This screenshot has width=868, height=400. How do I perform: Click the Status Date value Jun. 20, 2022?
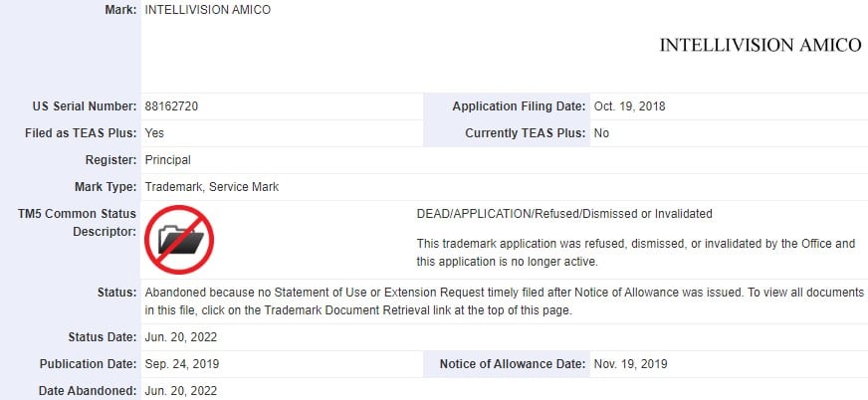point(181,337)
